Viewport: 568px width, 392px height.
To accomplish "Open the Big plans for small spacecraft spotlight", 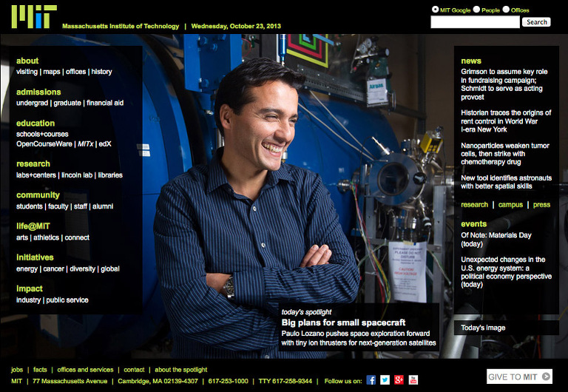I will pyautogui.click(x=343, y=322).
